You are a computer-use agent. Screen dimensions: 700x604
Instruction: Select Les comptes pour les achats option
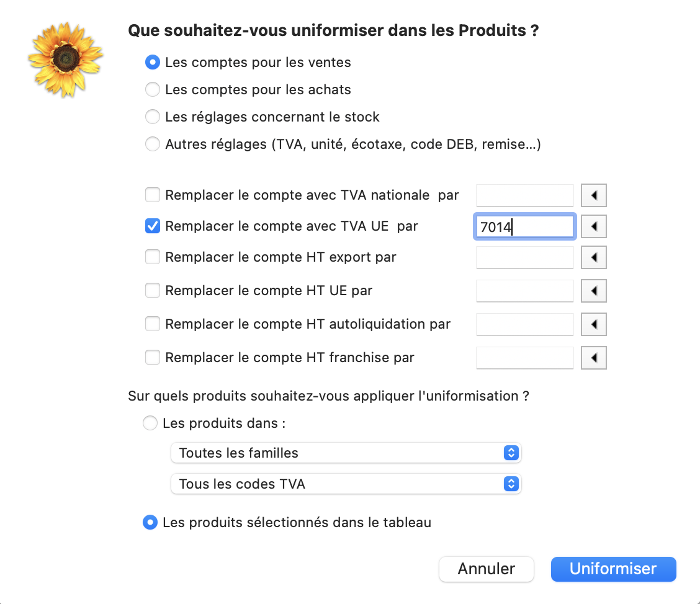[153, 90]
